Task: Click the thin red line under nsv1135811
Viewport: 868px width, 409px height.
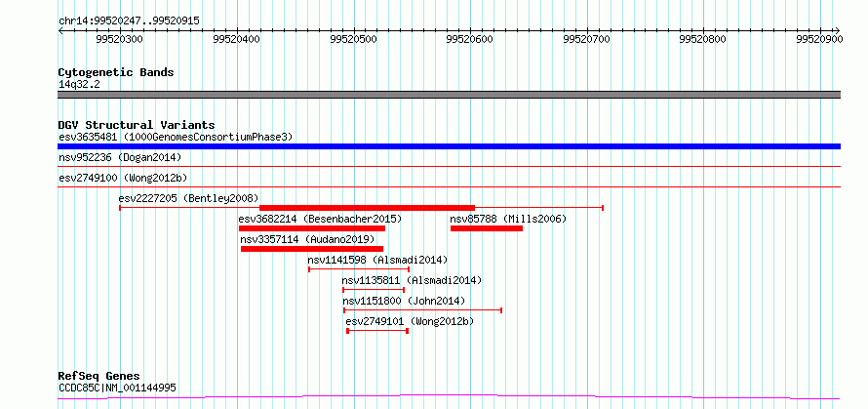Action: [x=374, y=290]
